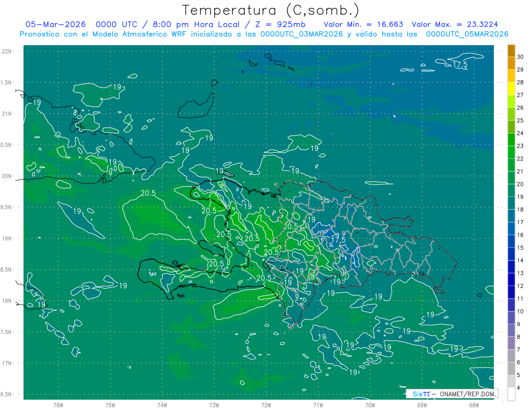
Task: Click the color scale label 10
Action: tap(520, 311)
